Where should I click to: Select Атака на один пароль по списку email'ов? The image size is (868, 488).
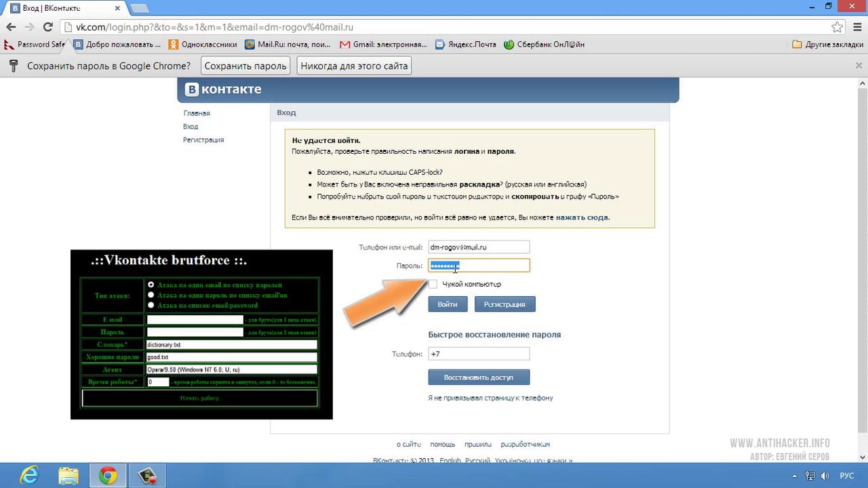tap(151, 295)
